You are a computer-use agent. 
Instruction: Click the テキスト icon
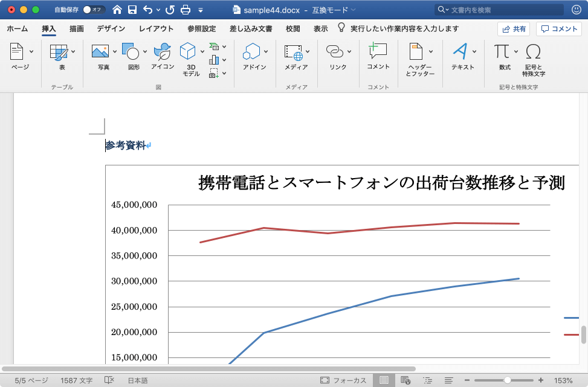[x=460, y=51]
